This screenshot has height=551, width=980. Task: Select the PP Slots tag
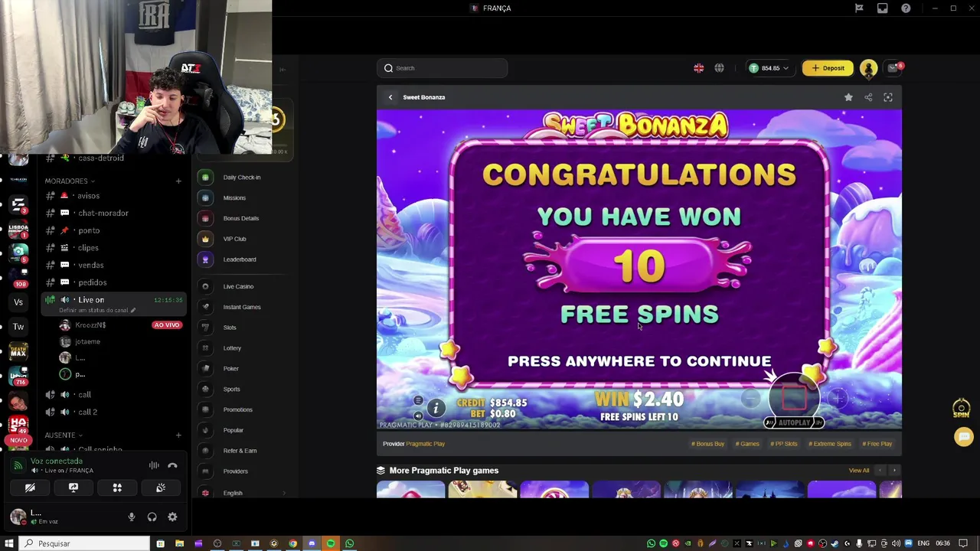click(784, 444)
